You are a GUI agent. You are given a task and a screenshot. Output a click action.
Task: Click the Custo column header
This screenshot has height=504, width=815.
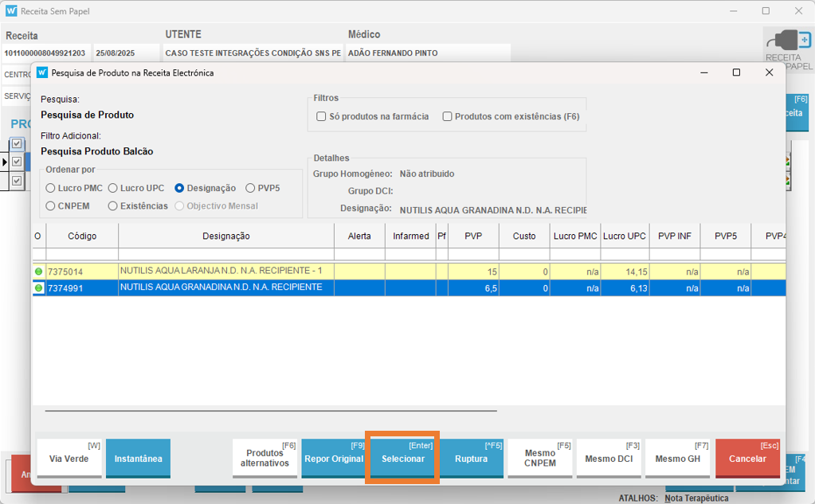[x=524, y=236]
